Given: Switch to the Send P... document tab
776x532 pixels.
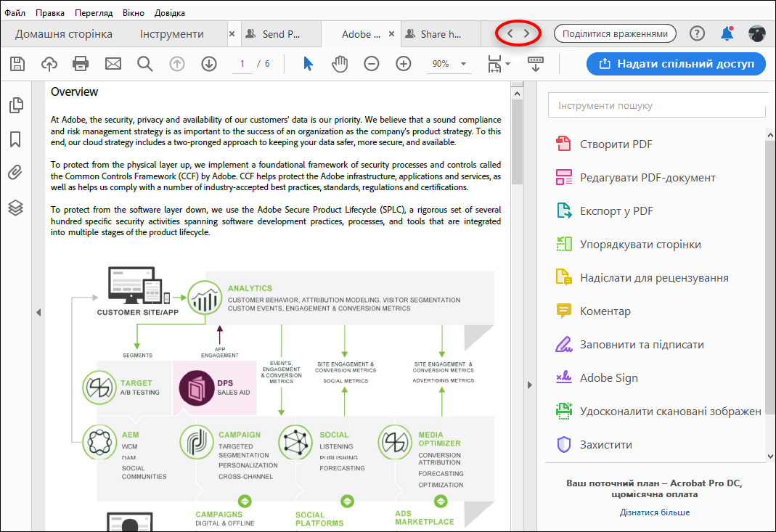Looking at the screenshot, I should (281, 34).
